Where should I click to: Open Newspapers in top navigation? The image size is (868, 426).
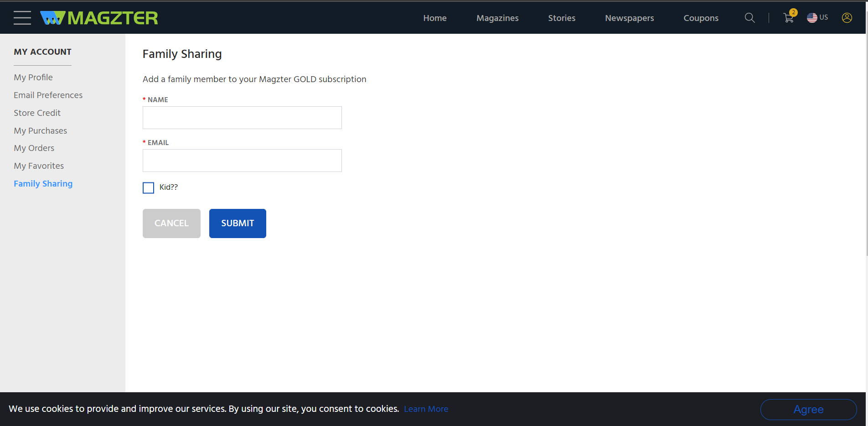tap(630, 18)
